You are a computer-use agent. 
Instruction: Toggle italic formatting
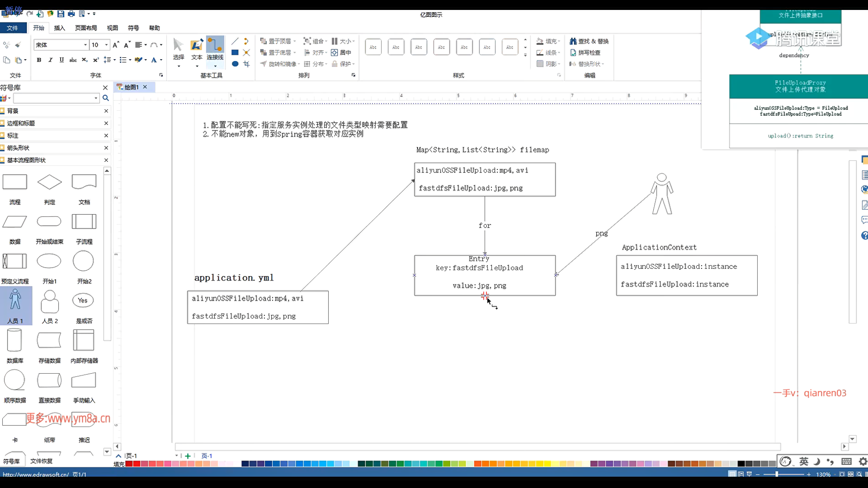50,60
